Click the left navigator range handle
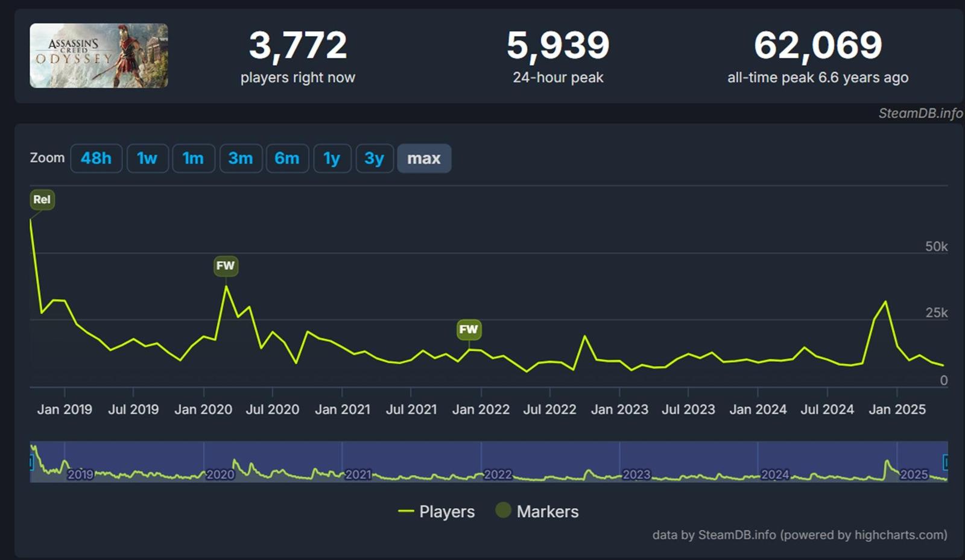This screenshot has width=965, height=560. 31,462
